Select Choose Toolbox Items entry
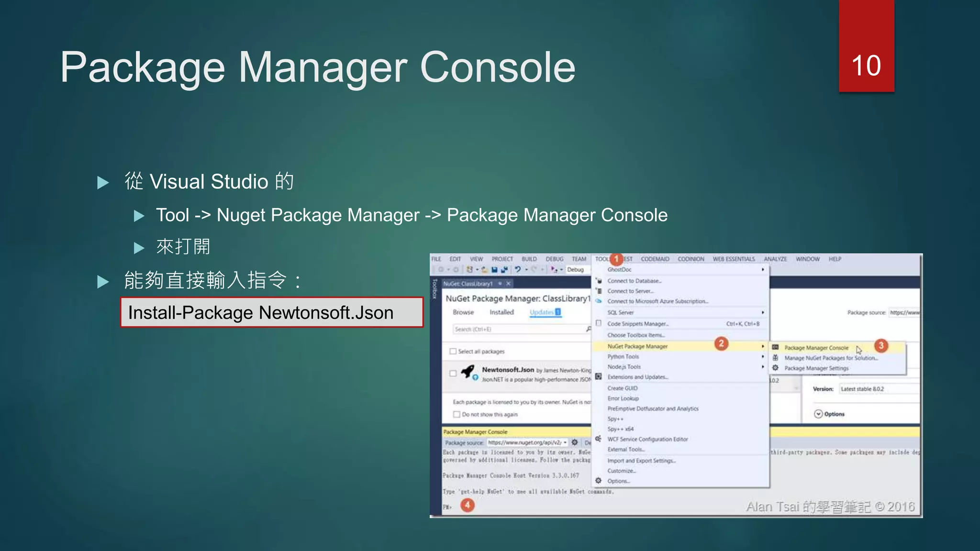980x551 pixels. pyautogui.click(x=680, y=335)
